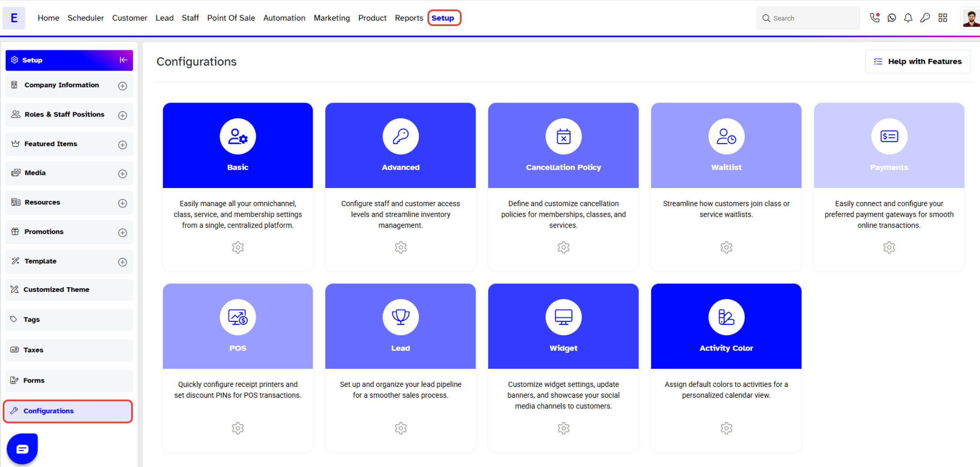Expand Company Information plus icon
This screenshot has height=467, width=980.
coord(122,86)
